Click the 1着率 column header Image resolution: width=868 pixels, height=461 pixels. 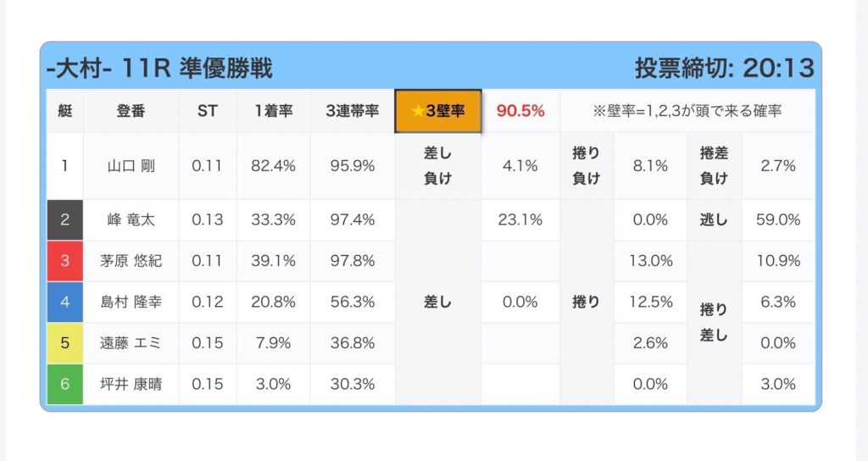[274, 111]
